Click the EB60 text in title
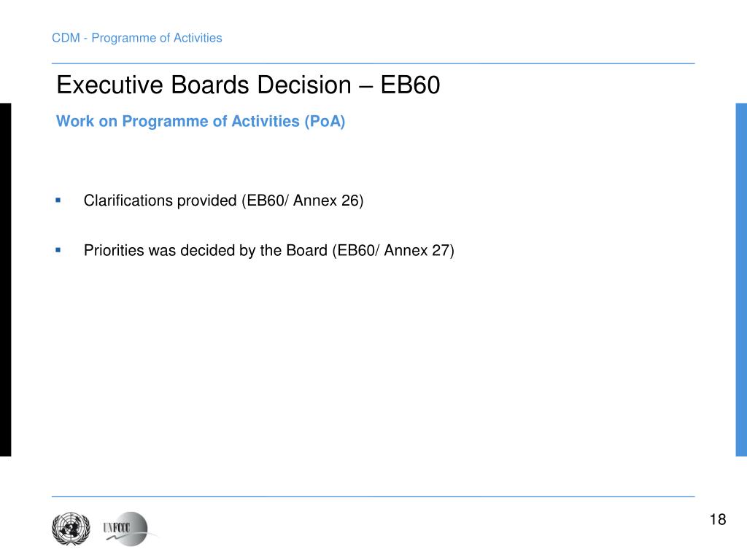The image size is (747, 560). 410,85
